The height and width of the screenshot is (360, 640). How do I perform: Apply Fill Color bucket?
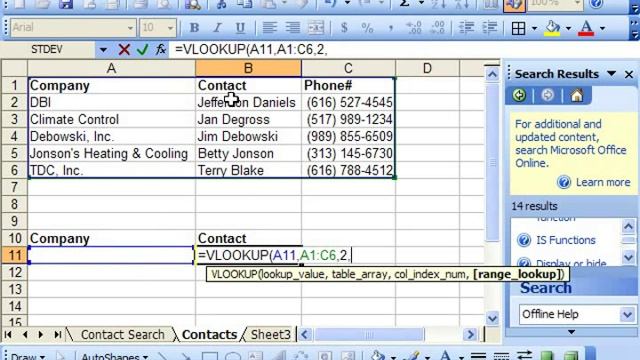(x=552, y=28)
